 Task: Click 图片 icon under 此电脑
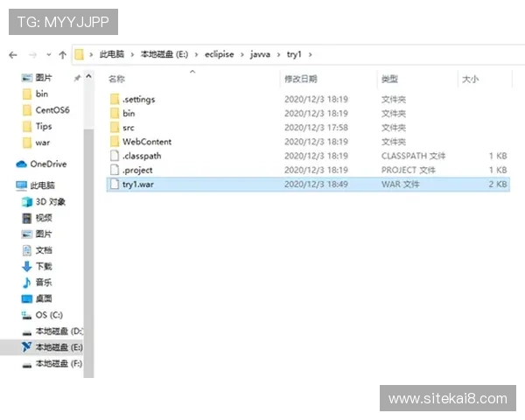point(27,234)
